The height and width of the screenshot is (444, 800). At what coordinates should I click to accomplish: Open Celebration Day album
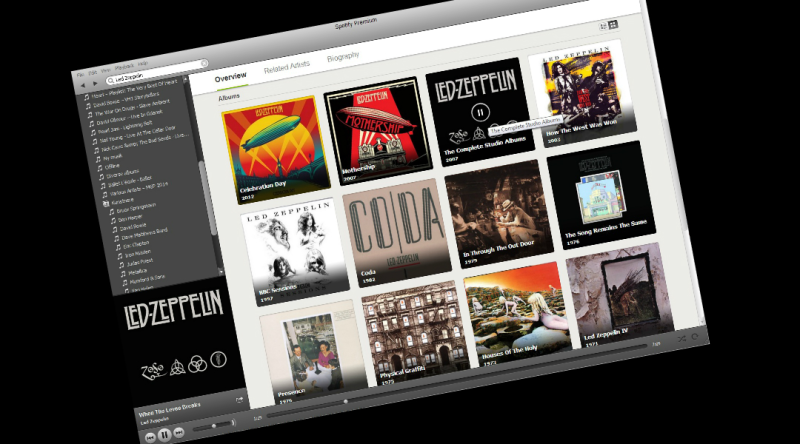click(276, 150)
